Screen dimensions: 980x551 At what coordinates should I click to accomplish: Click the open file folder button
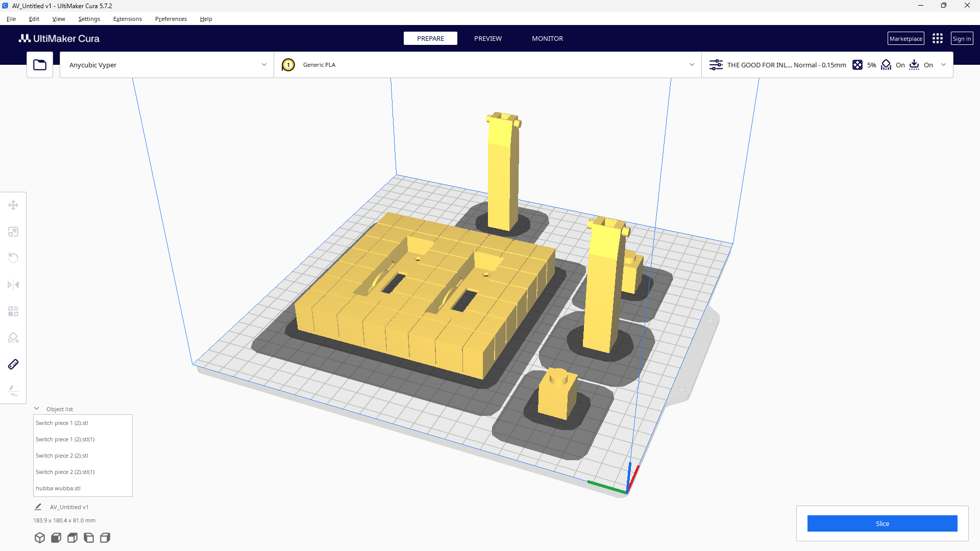(x=40, y=65)
